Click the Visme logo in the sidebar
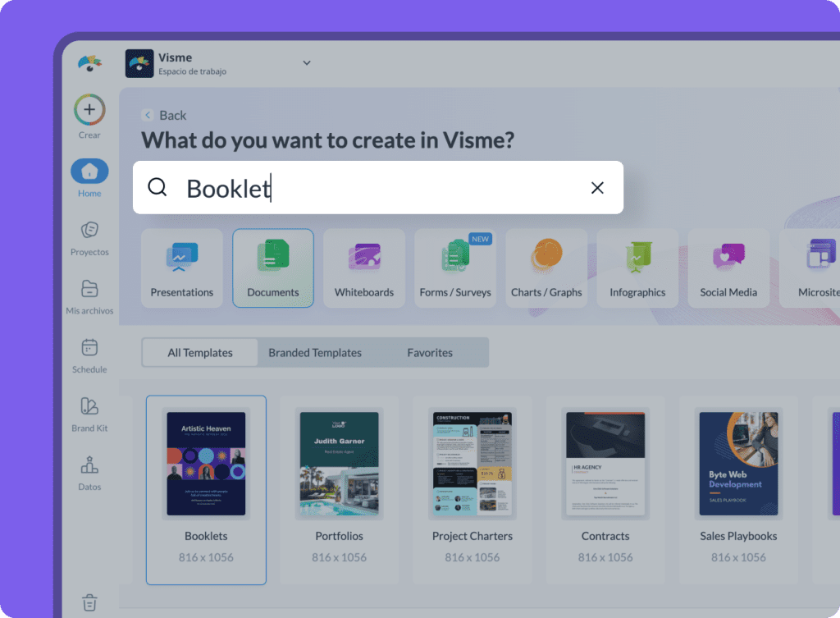 (x=89, y=63)
